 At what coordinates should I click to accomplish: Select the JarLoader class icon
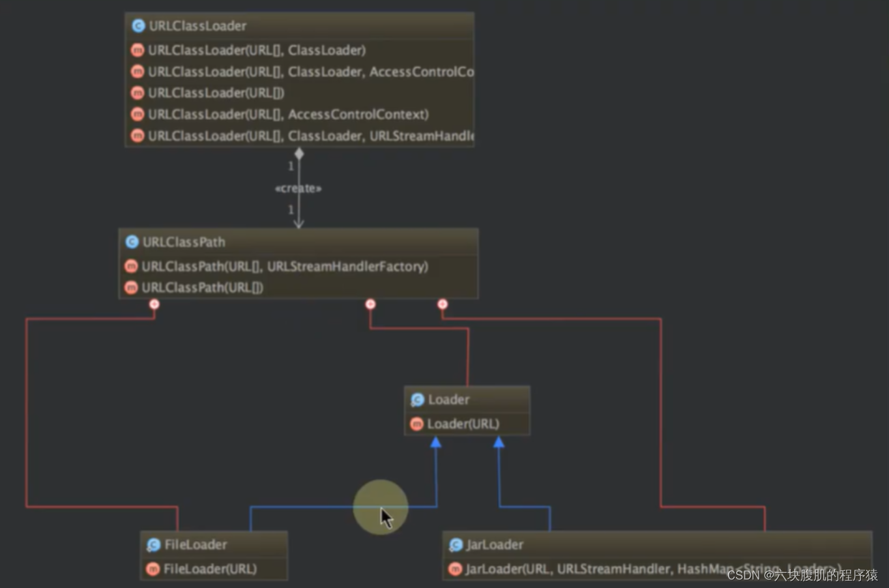pos(456,545)
